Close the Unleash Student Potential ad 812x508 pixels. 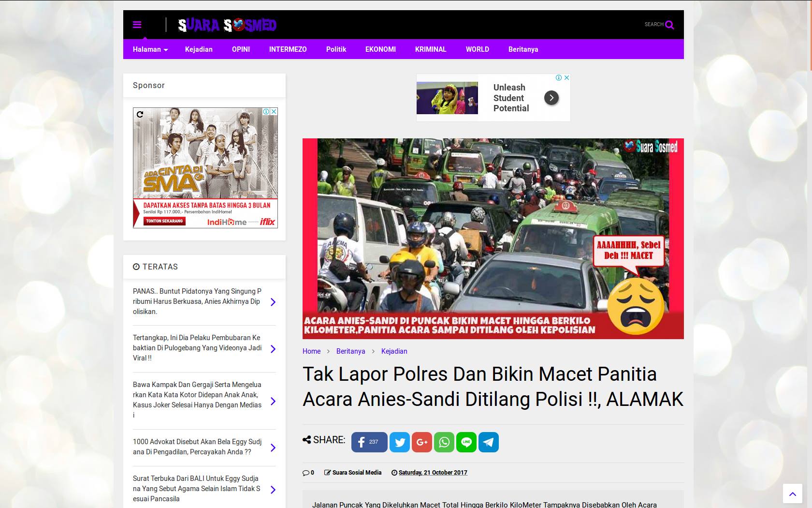pyautogui.click(x=567, y=77)
